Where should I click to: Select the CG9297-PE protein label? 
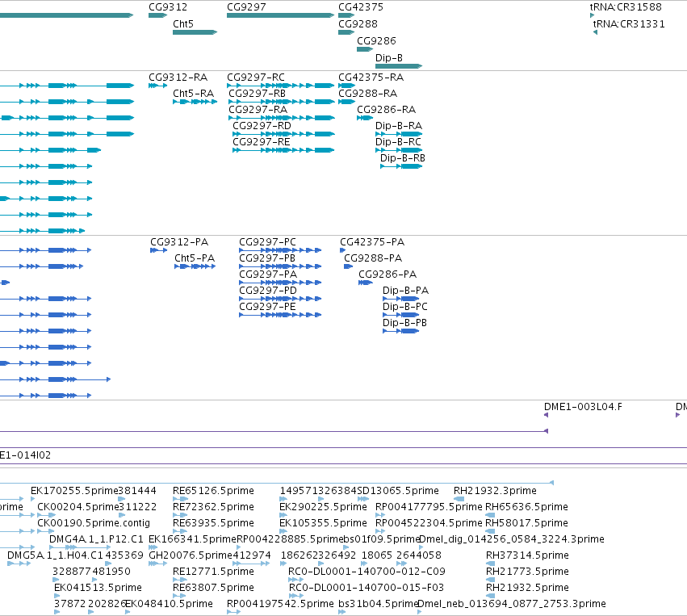click(268, 307)
